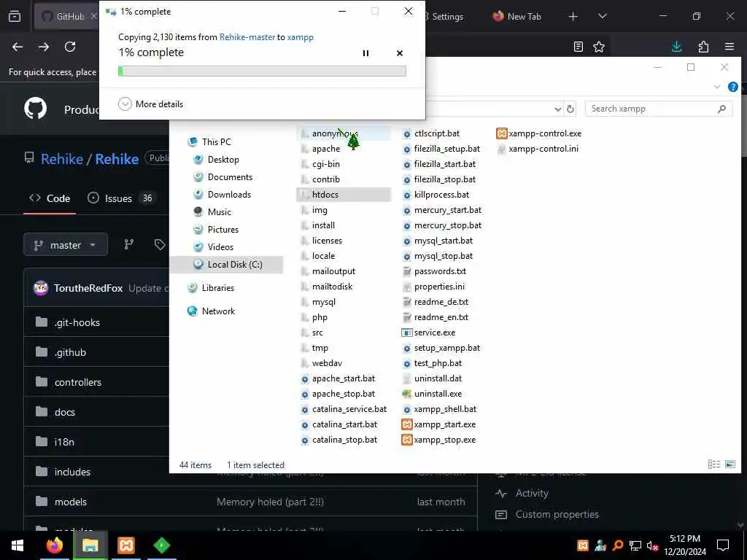Image resolution: width=747 pixels, height=560 pixels.
Task: Switch to the New Tab tab
Action: pyautogui.click(x=519, y=17)
